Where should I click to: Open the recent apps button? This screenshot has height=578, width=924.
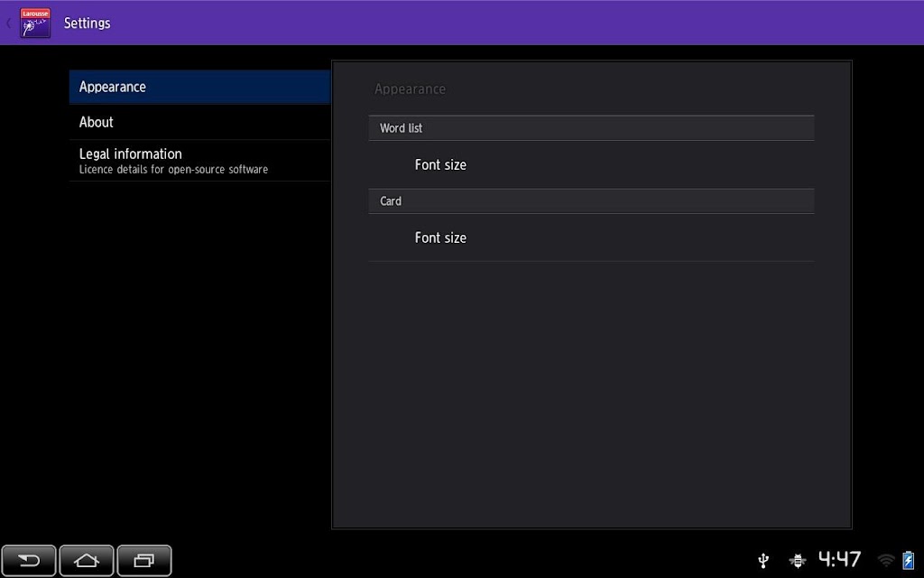tap(144, 560)
